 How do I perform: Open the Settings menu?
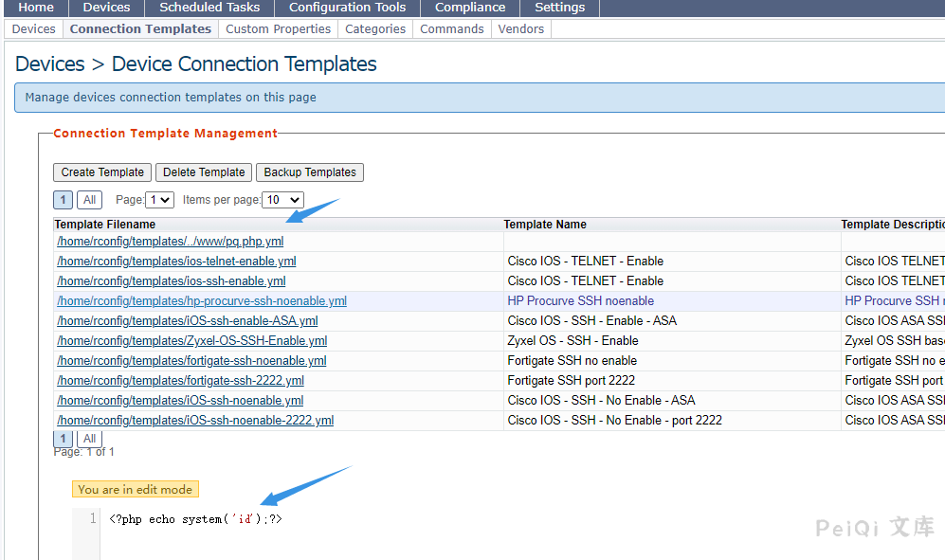(559, 8)
